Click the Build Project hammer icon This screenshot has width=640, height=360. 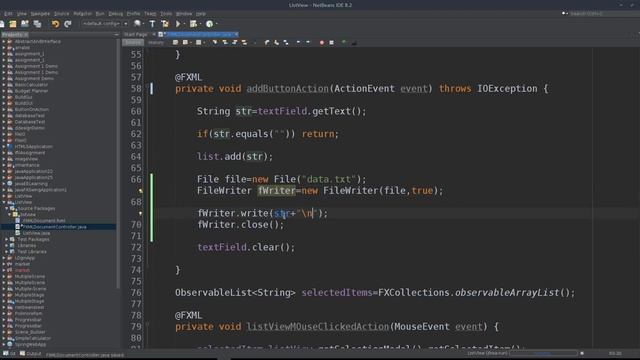pyautogui.click(x=152, y=24)
